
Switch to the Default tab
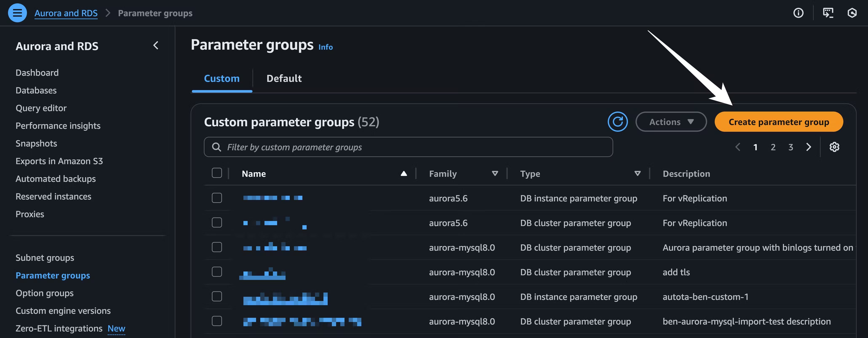(x=284, y=79)
